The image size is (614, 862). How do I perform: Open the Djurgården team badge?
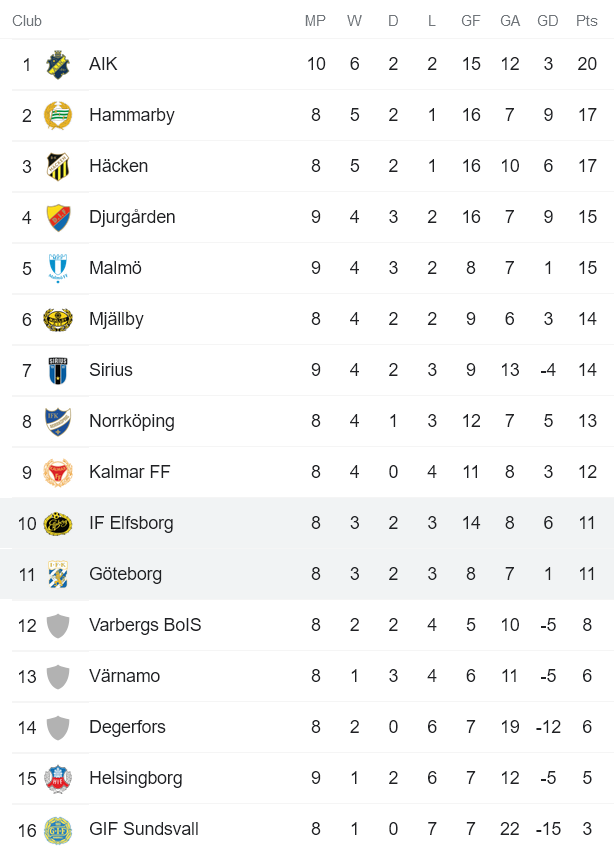58,216
